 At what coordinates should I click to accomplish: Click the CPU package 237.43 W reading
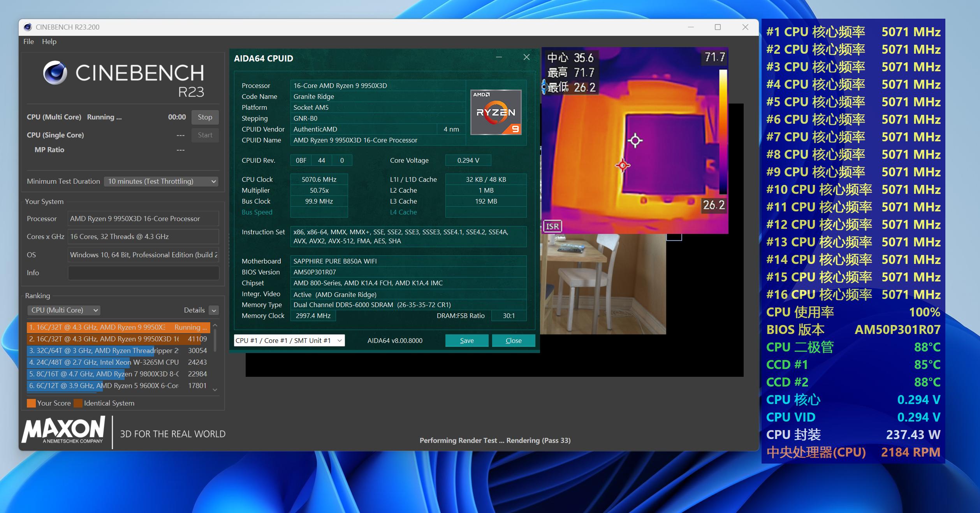tap(853, 435)
